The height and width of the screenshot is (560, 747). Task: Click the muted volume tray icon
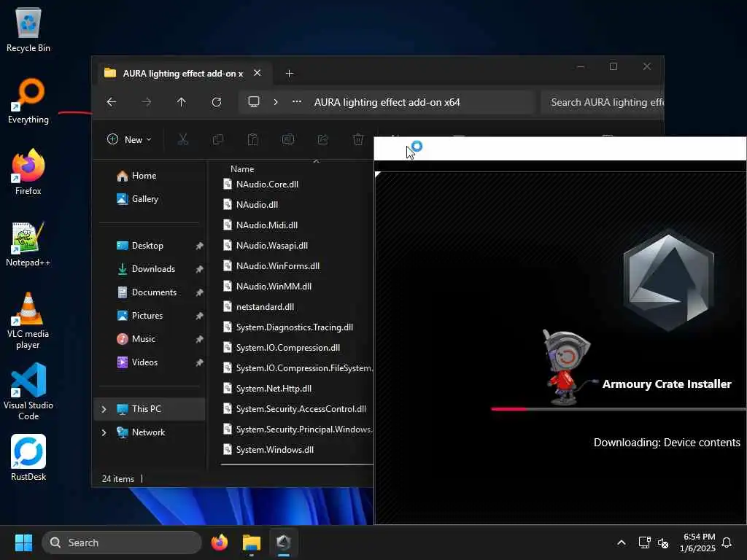pyautogui.click(x=663, y=542)
